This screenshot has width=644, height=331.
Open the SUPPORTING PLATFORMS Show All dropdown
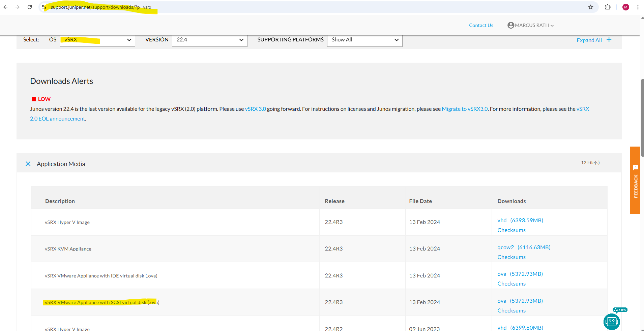(x=365, y=40)
